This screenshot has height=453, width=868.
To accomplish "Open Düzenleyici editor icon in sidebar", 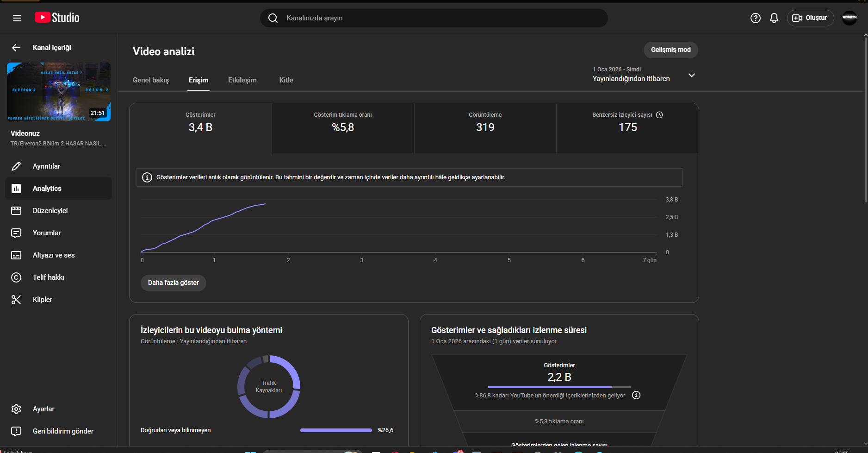I will pyautogui.click(x=16, y=211).
